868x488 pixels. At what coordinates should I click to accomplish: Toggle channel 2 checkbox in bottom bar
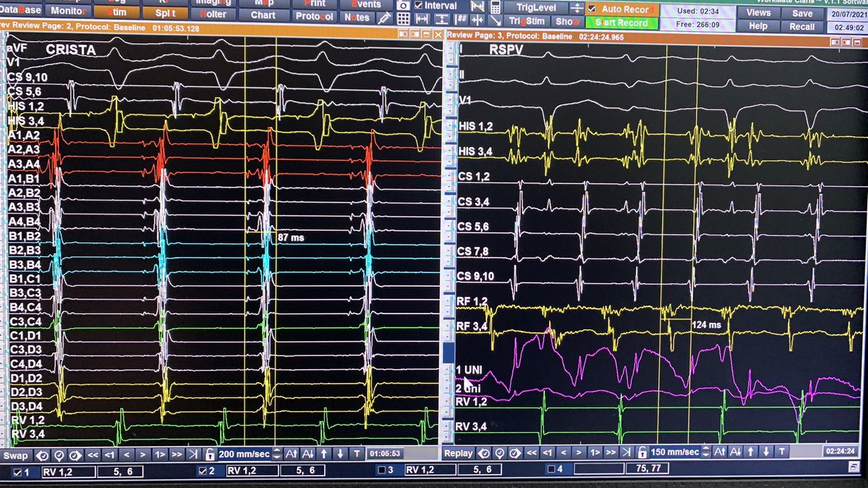[x=203, y=471]
